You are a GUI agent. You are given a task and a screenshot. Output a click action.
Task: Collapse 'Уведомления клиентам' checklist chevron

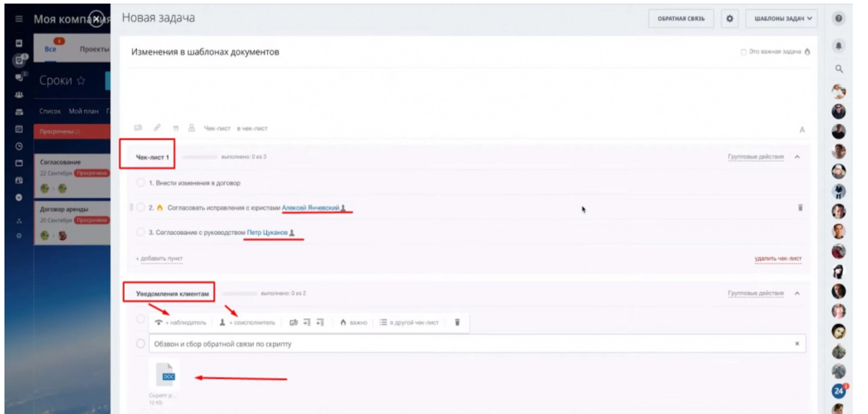(797, 293)
